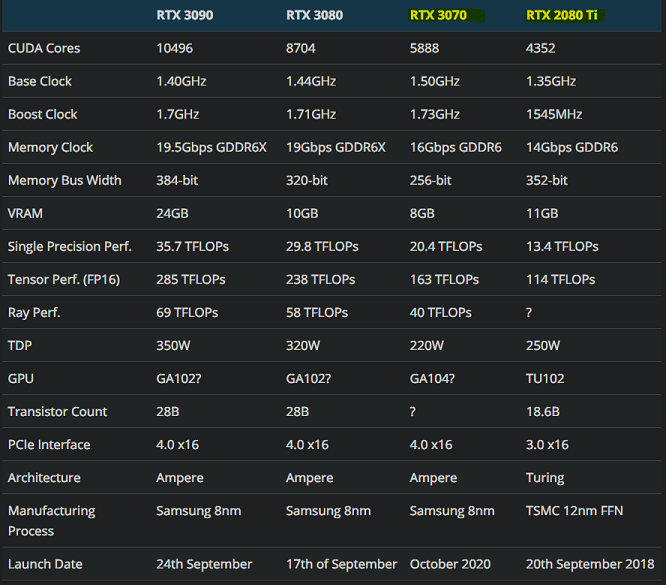Image resolution: width=666 pixels, height=585 pixels.
Task: Select the Ray Perf. row label
Action: pyautogui.click(x=34, y=313)
